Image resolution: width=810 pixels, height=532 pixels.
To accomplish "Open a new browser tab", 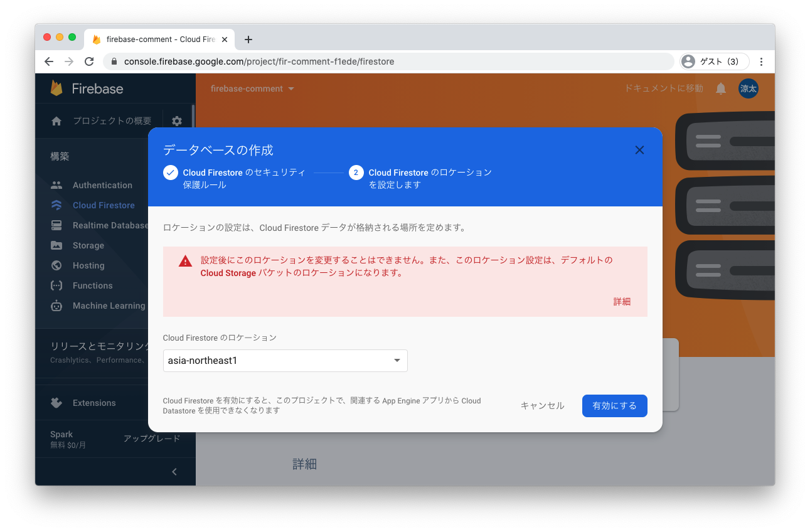I will tap(248, 40).
